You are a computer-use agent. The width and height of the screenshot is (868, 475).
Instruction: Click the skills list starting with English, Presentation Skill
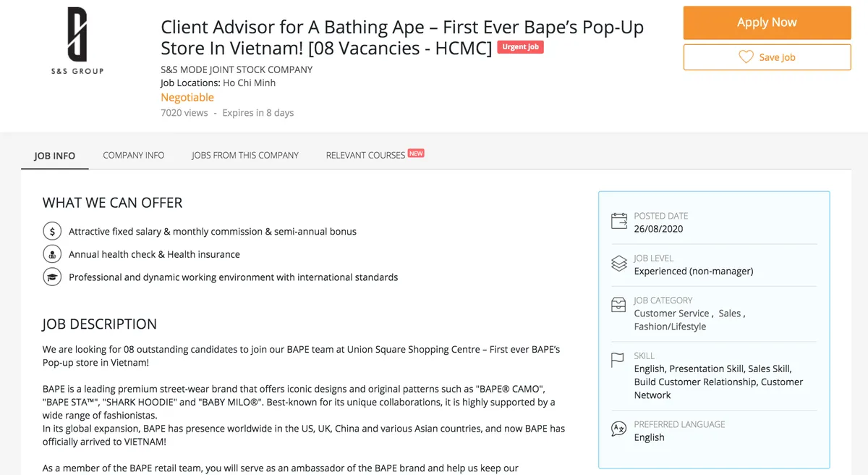[719, 382]
